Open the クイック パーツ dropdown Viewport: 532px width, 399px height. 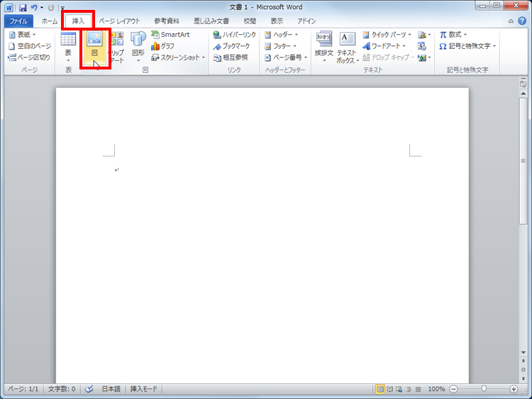[387, 35]
